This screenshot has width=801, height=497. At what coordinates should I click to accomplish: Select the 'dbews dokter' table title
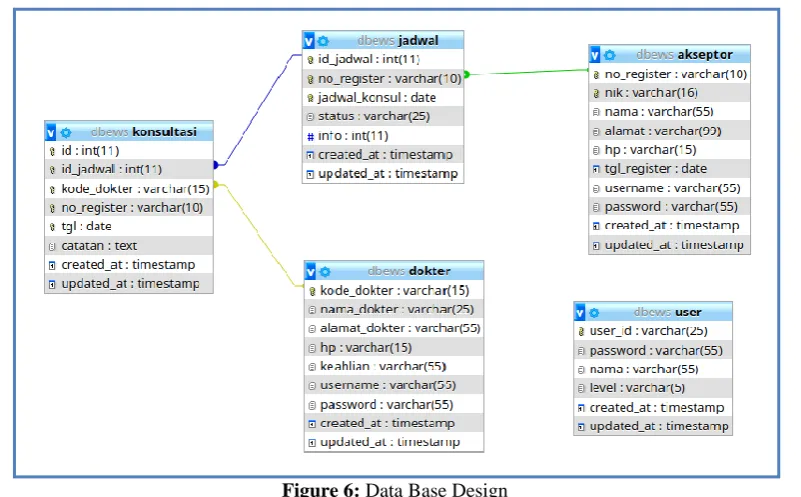pyautogui.click(x=409, y=271)
